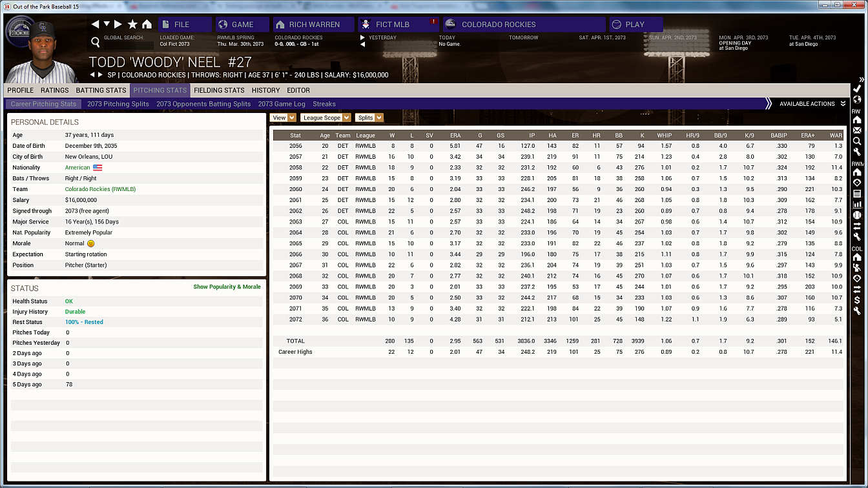868x488 pixels.
Task: Open the 2073 Game Log sub-tab
Action: (x=282, y=104)
